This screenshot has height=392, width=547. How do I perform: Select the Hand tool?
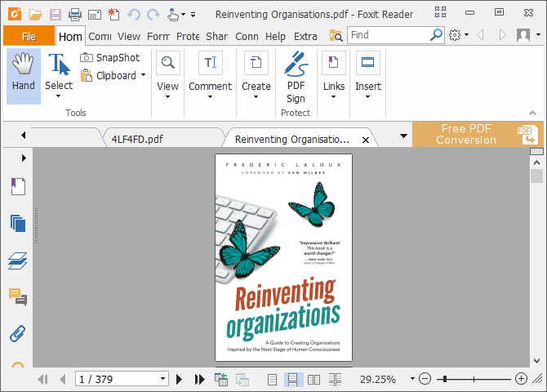(24, 74)
